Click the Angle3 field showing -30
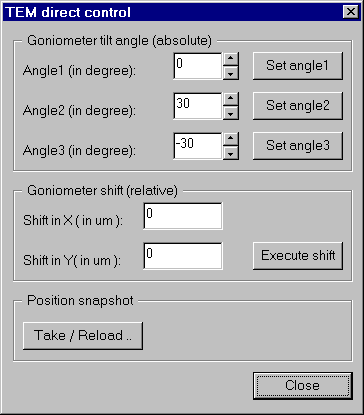The width and height of the screenshot is (364, 415). (x=198, y=146)
